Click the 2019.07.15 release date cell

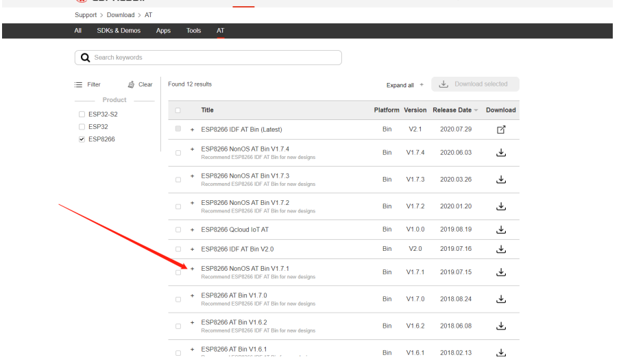click(456, 272)
